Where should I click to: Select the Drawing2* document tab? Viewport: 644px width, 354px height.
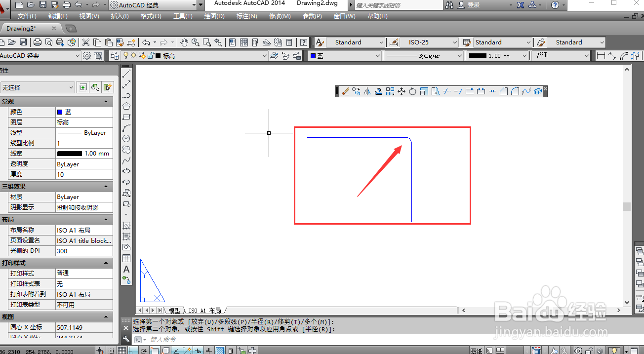pyautogui.click(x=31, y=28)
